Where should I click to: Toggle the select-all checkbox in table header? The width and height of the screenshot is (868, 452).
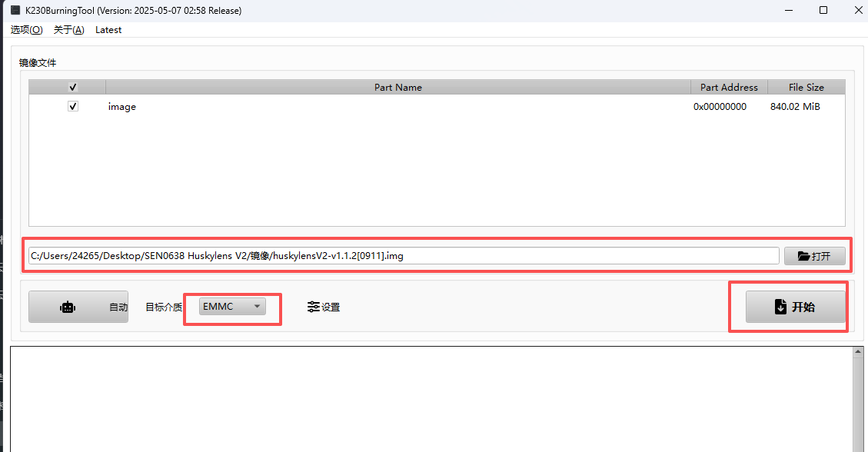(73, 88)
